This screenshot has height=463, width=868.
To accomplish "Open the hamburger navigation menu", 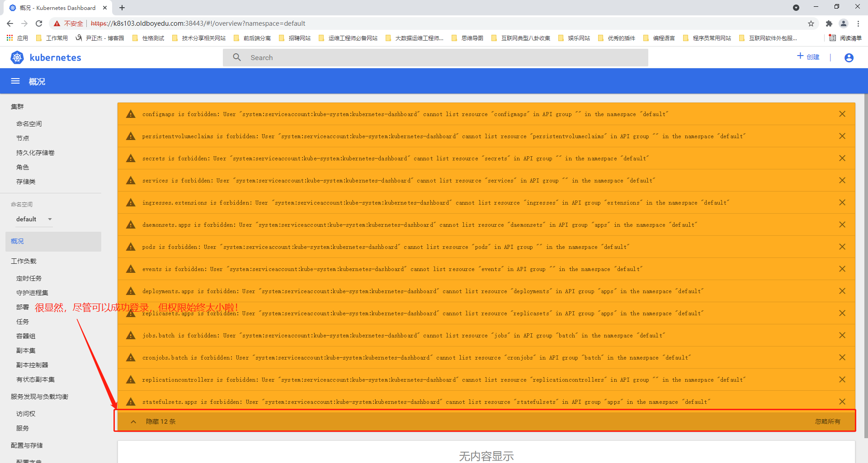I will [x=15, y=81].
